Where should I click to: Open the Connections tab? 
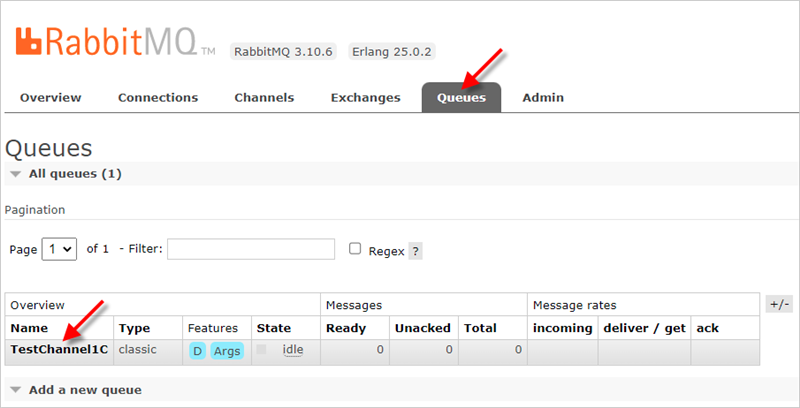tap(158, 98)
